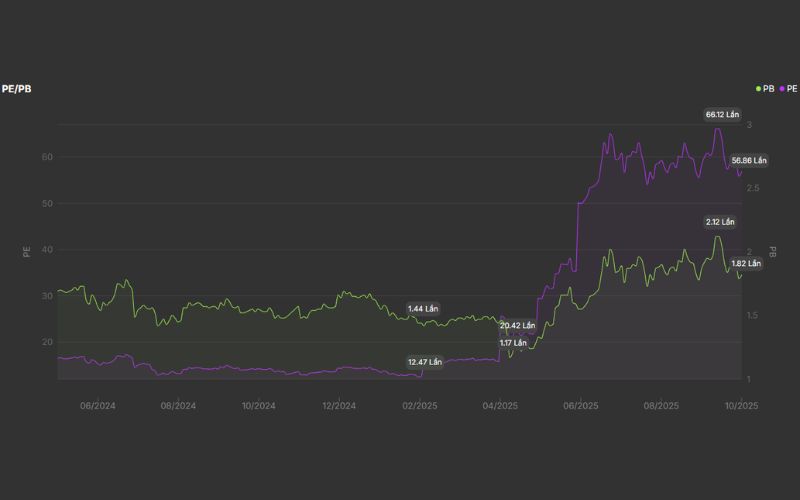Toggle the PB series in the legend

tap(768, 89)
